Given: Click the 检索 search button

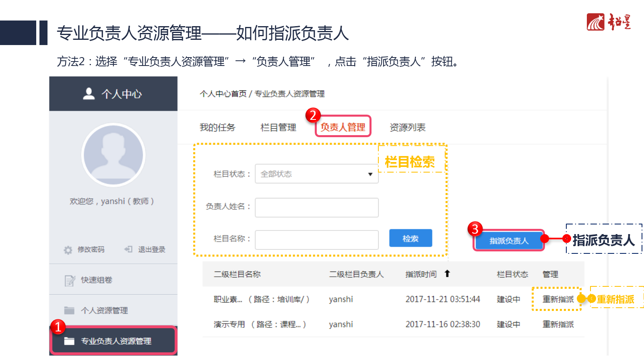Looking at the screenshot, I should tap(411, 238).
